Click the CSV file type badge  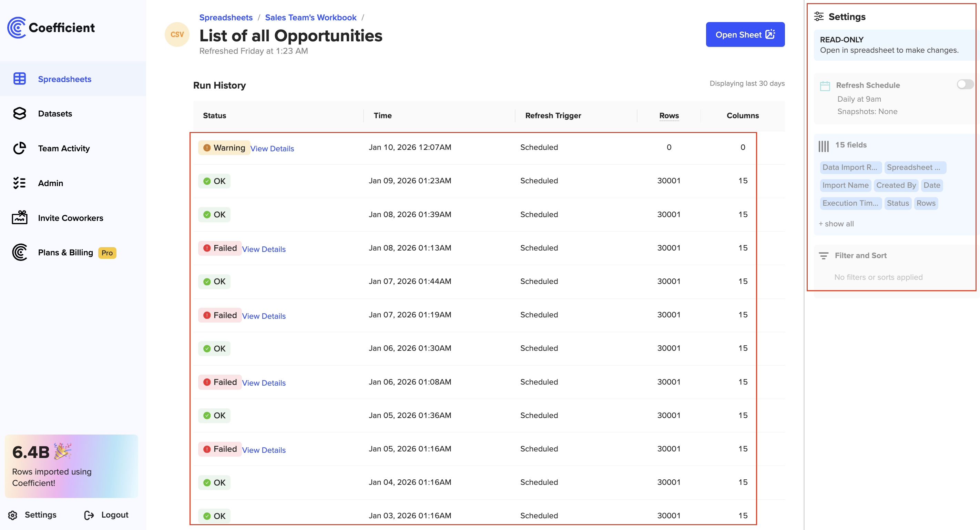pyautogui.click(x=177, y=34)
